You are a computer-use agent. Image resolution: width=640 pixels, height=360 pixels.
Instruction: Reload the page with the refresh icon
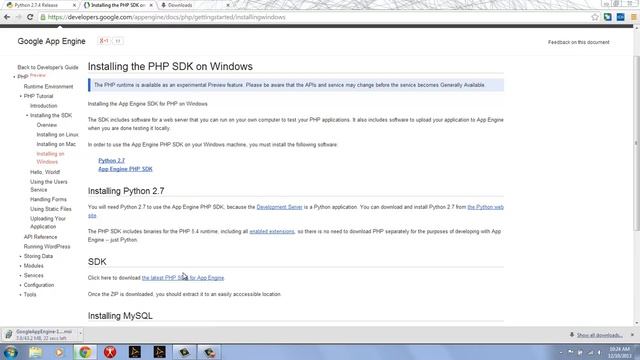[30, 17]
